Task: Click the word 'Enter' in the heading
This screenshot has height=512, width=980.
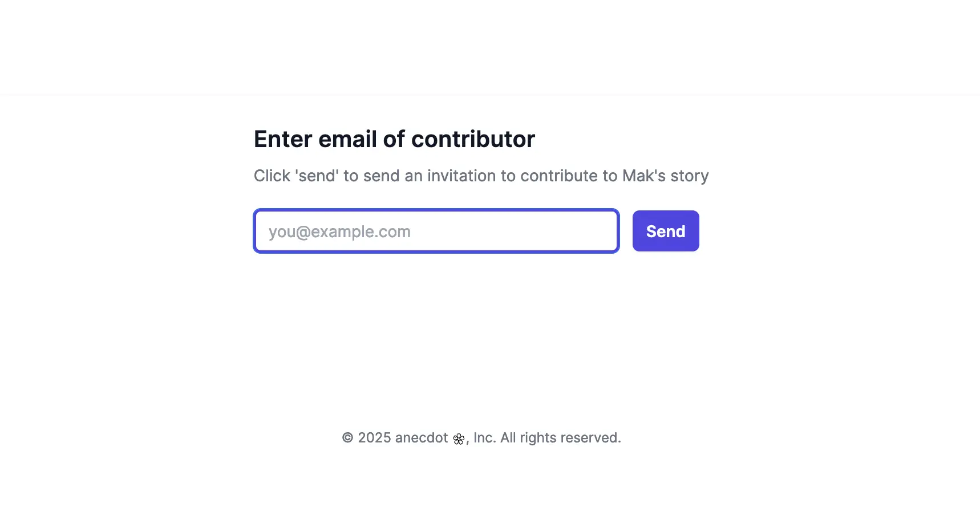Action: point(283,139)
